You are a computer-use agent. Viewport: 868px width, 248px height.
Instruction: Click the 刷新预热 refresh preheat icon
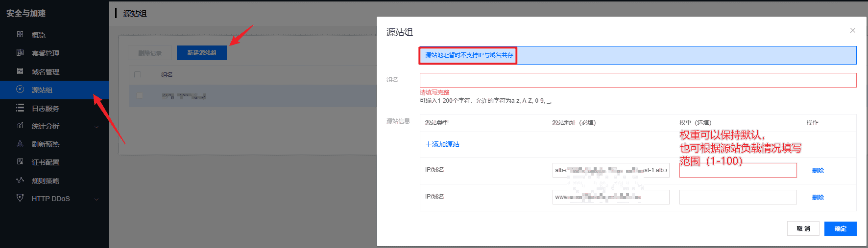[x=20, y=144]
